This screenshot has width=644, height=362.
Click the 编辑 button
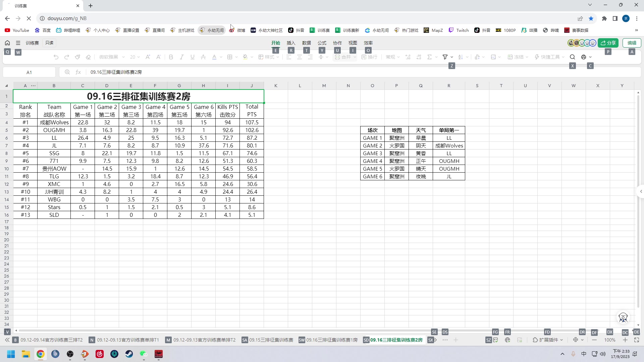tap(632, 43)
